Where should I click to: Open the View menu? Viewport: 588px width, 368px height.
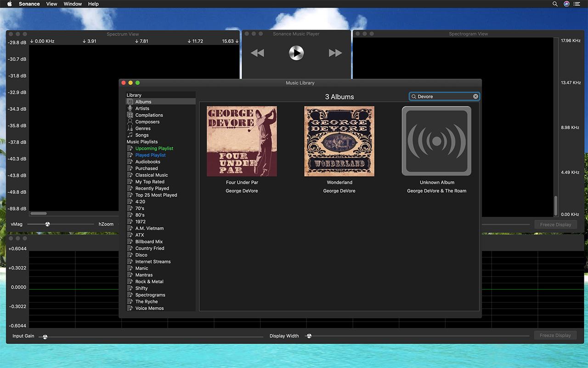click(52, 4)
